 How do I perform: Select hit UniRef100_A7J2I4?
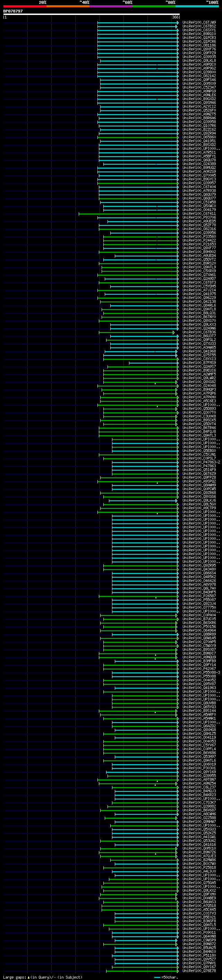coord(199,290)
